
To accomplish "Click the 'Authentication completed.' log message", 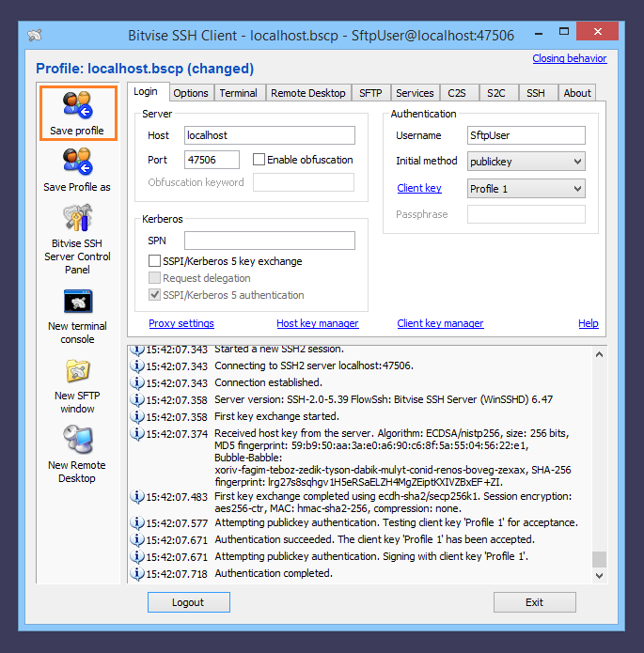I will tap(274, 573).
